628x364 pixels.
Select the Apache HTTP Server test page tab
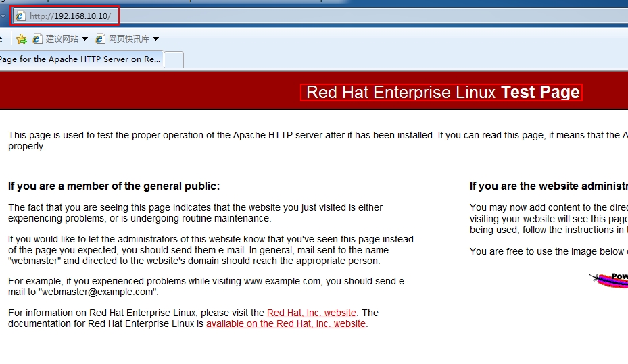(x=80, y=59)
